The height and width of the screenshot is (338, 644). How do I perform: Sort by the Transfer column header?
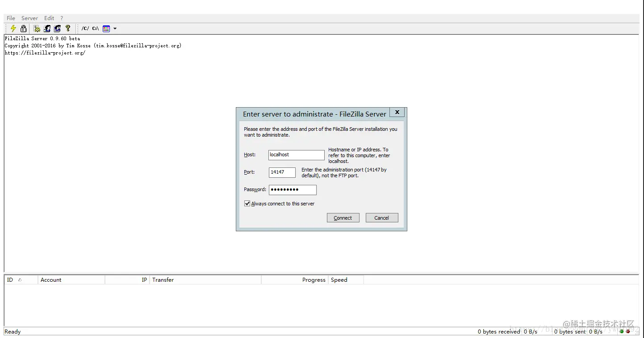coord(205,280)
